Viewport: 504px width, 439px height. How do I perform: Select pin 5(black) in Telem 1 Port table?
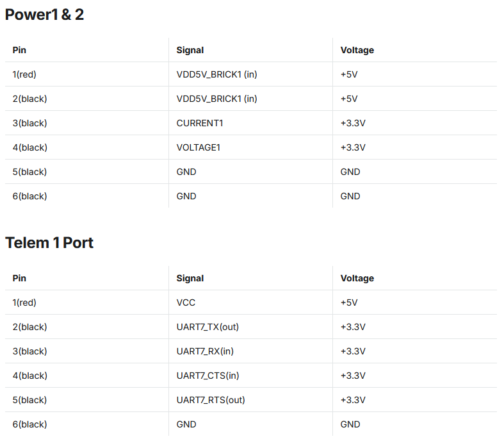pos(29,400)
